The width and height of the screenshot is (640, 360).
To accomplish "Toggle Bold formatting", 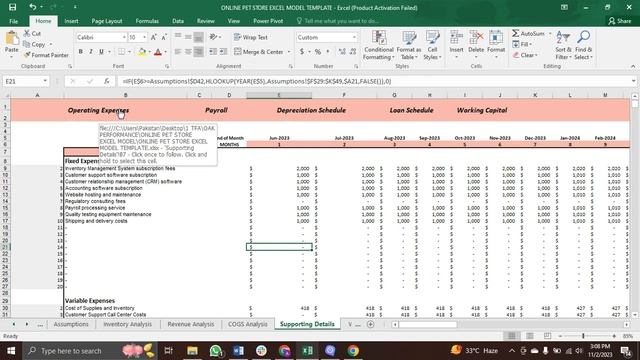I will coord(80,52).
